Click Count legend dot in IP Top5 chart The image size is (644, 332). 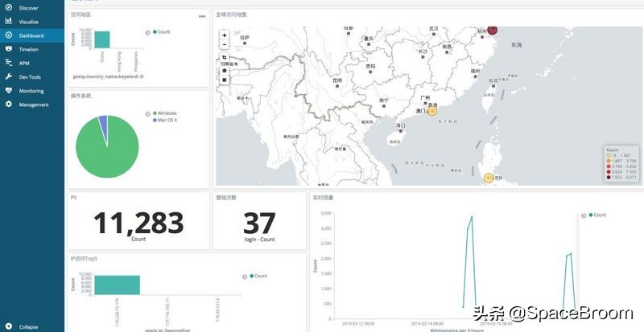click(252, 276)
